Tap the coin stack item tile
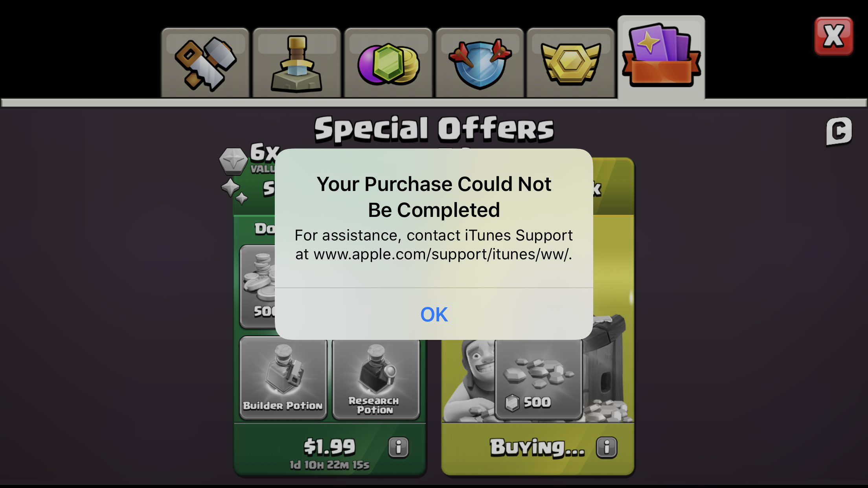Screen dimensions: 868x488 [x=258, y=287]
